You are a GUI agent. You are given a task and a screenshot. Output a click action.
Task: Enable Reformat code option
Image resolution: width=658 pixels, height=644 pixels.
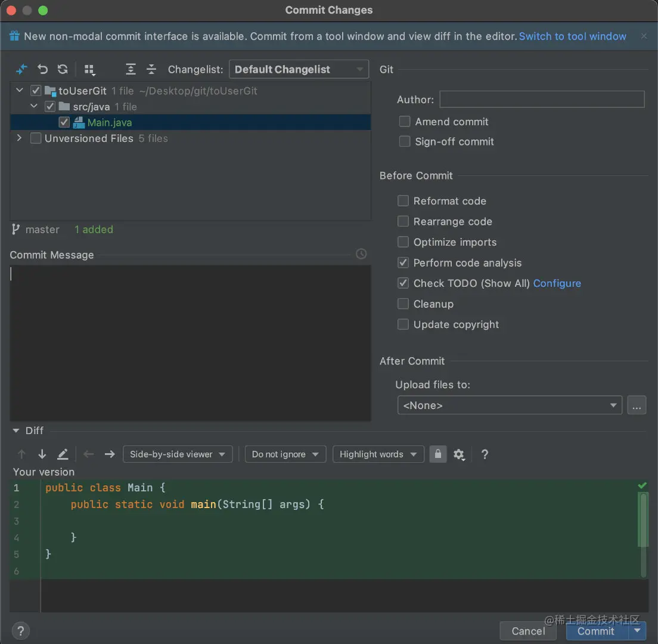click(x=403, y=201)
